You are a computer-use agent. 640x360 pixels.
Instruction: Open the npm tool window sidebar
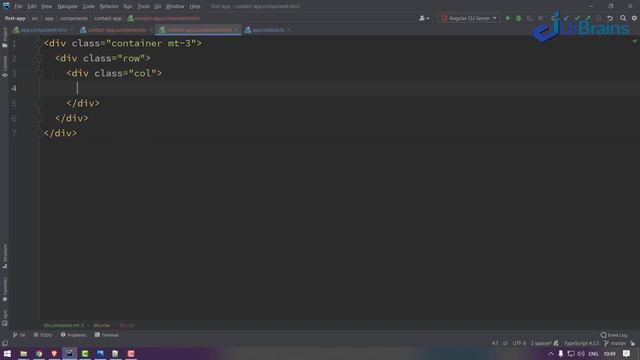coord(4,318)
